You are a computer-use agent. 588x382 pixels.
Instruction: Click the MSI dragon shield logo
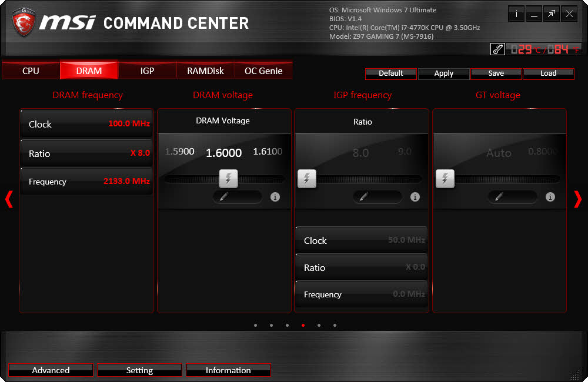coord(24,22)
